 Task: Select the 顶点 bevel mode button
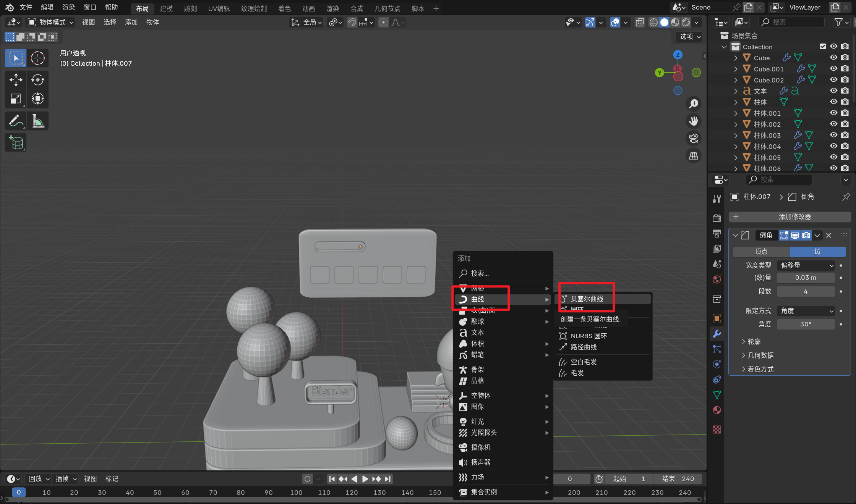[x=761, y=251]
